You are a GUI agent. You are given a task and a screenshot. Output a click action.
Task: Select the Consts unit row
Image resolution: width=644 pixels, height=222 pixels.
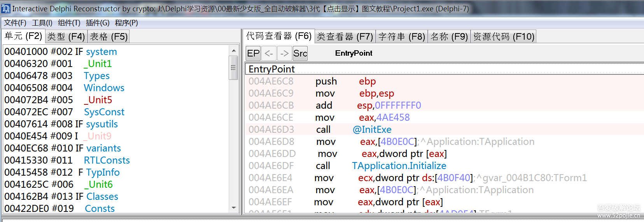(116, 208)
